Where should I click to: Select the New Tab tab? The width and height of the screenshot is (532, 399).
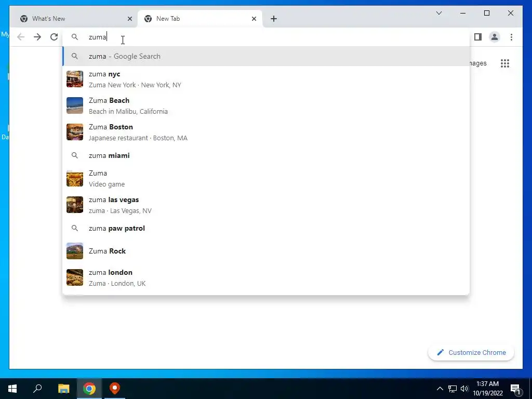200,19
